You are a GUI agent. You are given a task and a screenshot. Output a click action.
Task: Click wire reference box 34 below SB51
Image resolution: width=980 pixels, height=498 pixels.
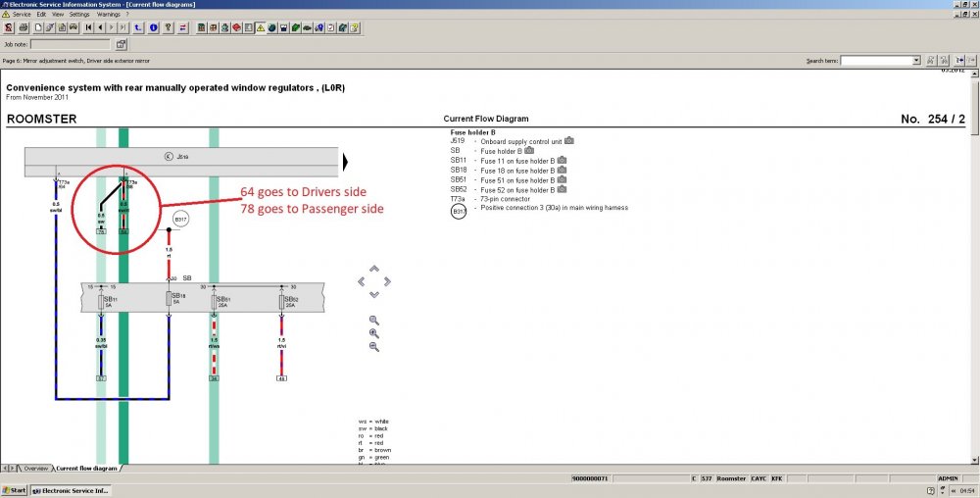(x=214, y=378)
